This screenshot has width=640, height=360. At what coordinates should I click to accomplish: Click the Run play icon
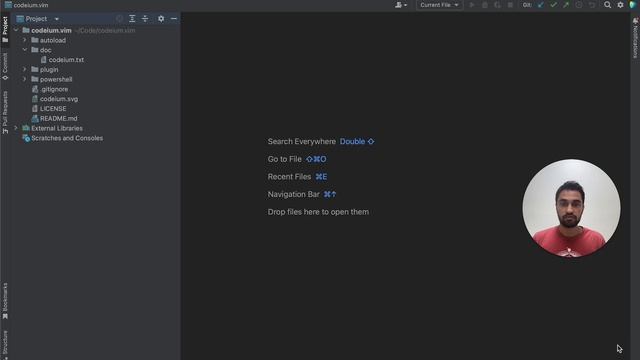472,5
